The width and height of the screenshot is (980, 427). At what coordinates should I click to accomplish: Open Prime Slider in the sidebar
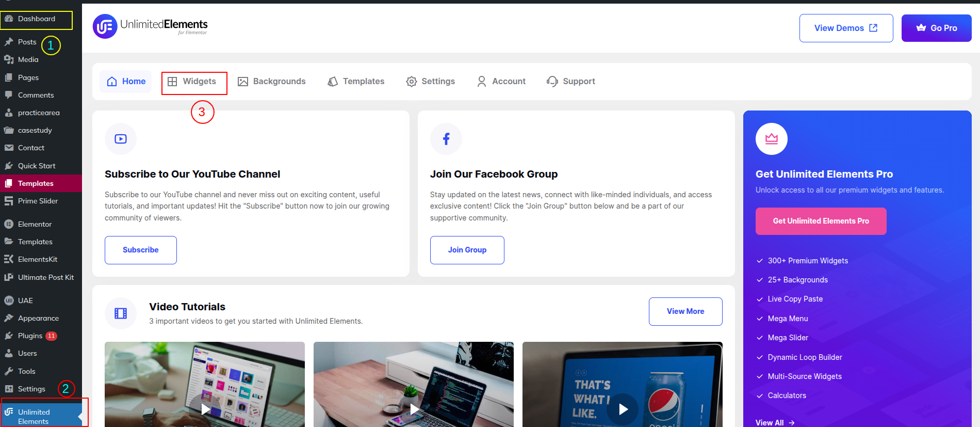38,201
